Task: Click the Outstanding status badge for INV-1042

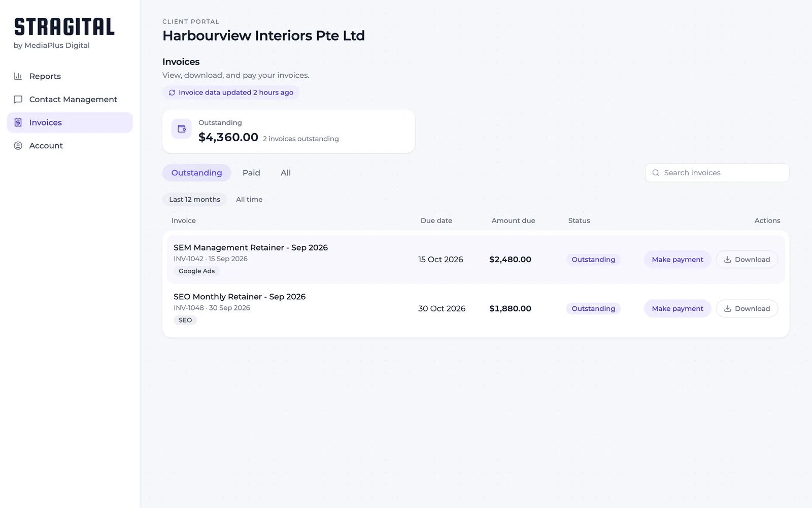Action: (593, 260)
